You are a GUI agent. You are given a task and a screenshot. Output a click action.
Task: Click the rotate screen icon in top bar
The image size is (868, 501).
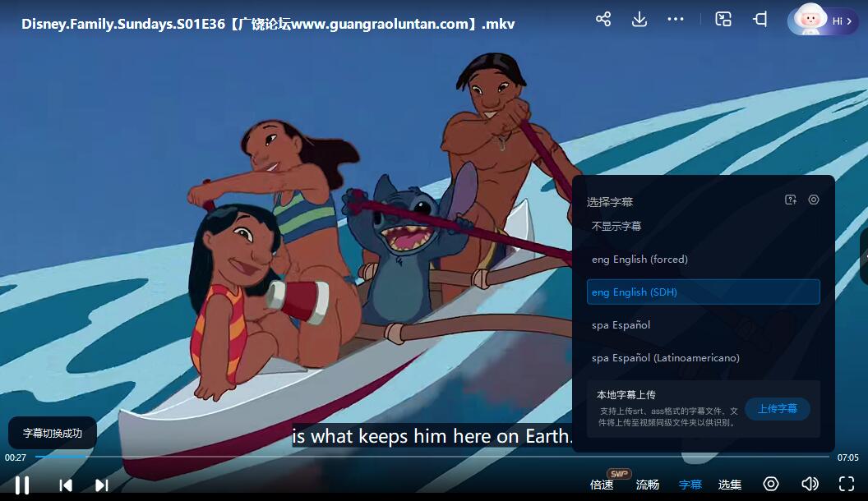[x=760, y=20]
